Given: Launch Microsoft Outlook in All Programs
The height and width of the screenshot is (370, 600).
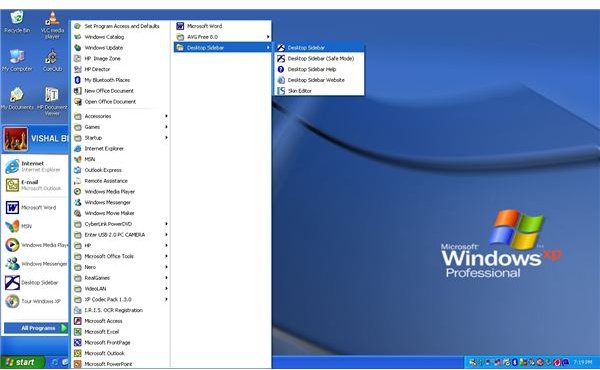Looking at the screenshot, I should [121, 353].
